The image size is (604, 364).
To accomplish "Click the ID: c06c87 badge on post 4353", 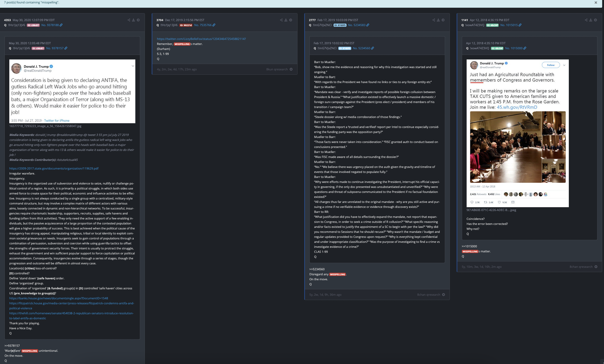I will pyautogui.click(x=33, y=25).
